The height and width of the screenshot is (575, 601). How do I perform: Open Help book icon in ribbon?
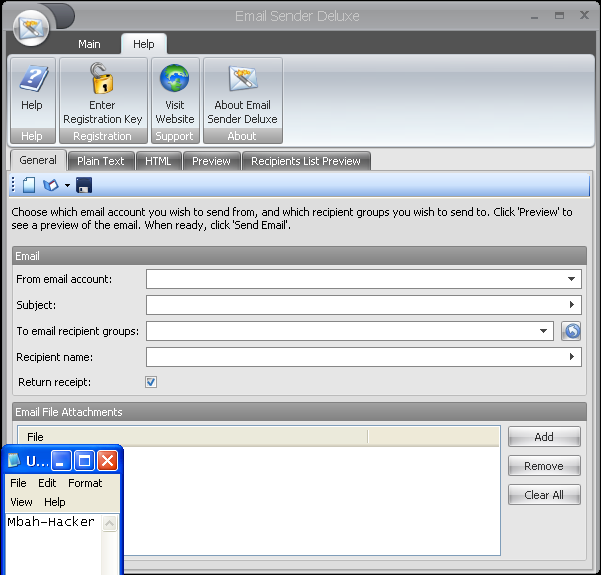[33, 78]
